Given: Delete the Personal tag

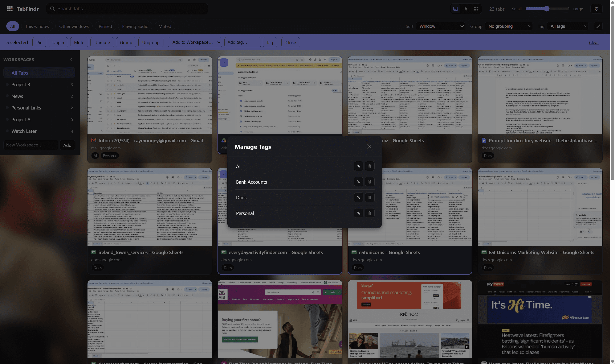Looking at the screenshot, I should [x=369, y=213].
